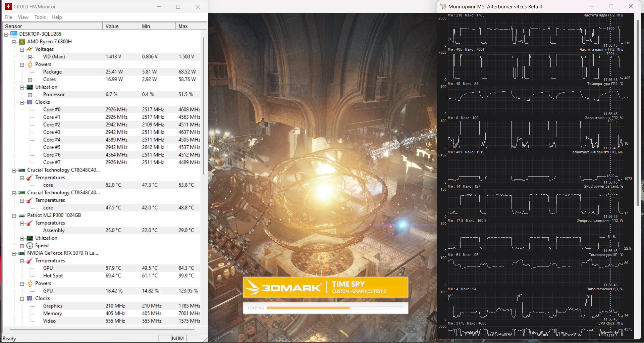Expand the Processor utilization entry
Image resolution: width=644 pixels, height=343 pixels.
pos(30,95)
